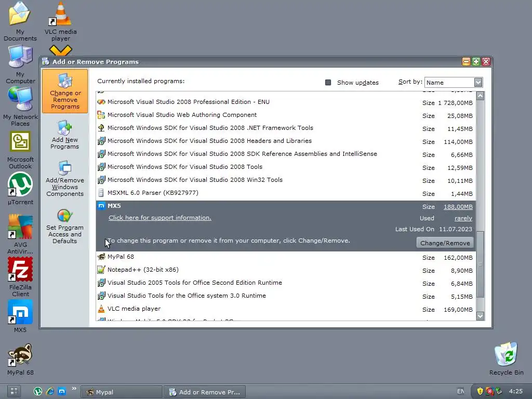Select Change or Remove Programs sidebar icon
This screenshot has height=399, width=532.
tap(65, 91)
